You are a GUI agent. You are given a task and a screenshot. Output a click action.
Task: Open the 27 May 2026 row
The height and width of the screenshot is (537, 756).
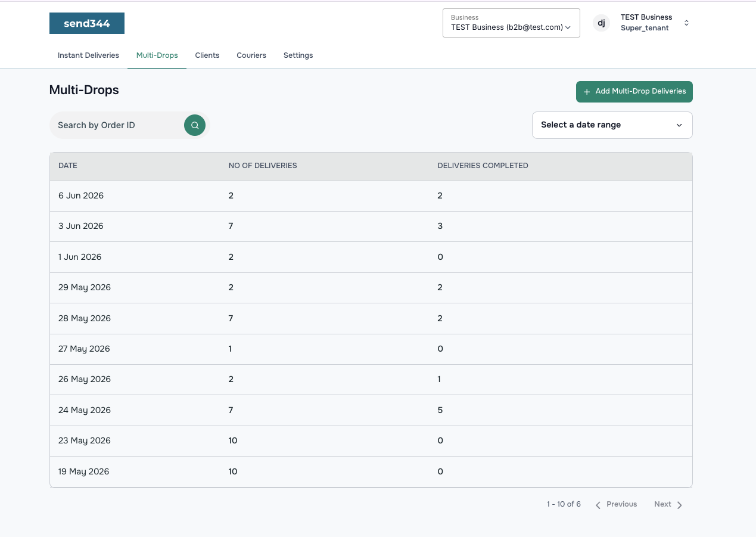coord(371,349)
